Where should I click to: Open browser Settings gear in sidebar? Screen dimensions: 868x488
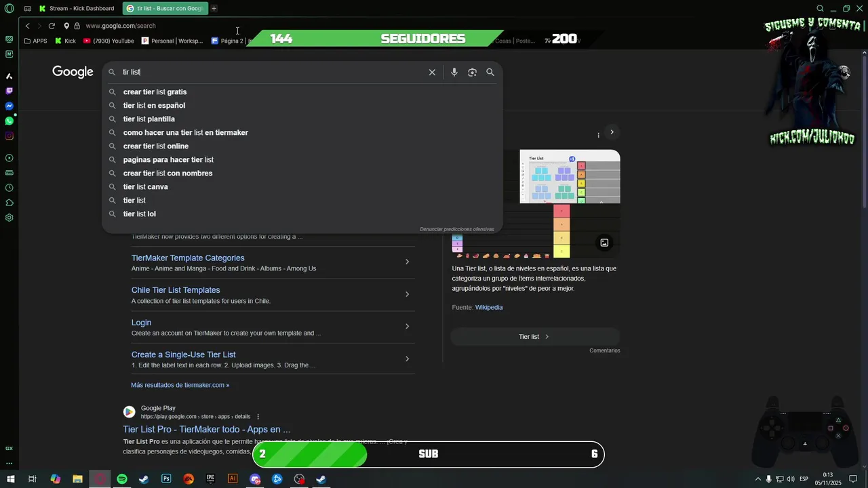point(9,218)
